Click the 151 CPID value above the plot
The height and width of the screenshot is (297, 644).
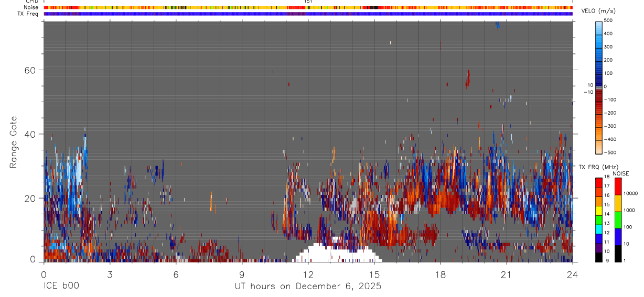[308, 2]
